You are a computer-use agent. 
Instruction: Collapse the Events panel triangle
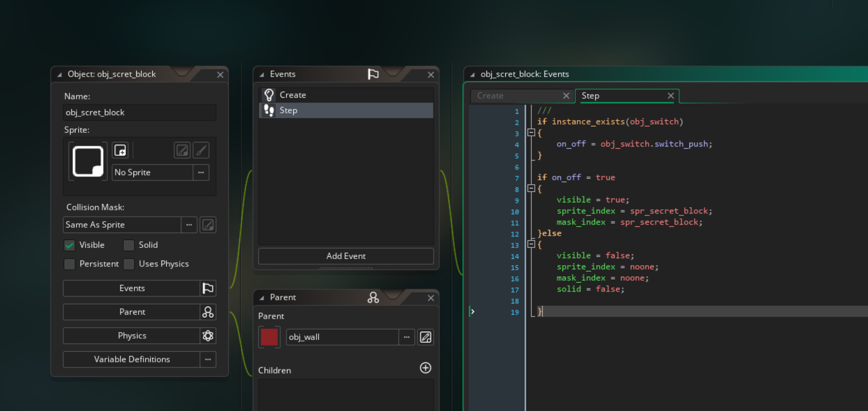[x=262, y=75]
